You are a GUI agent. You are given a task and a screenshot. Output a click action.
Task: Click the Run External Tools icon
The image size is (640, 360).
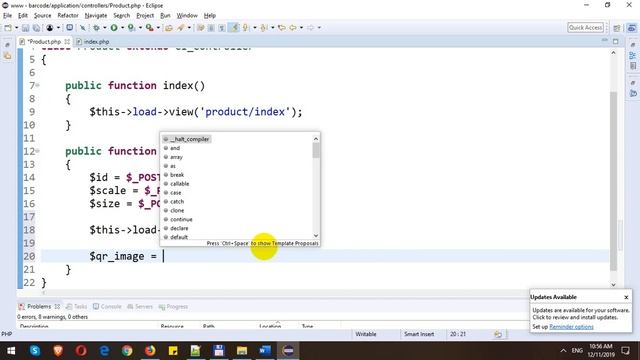(x=150, y=28)
